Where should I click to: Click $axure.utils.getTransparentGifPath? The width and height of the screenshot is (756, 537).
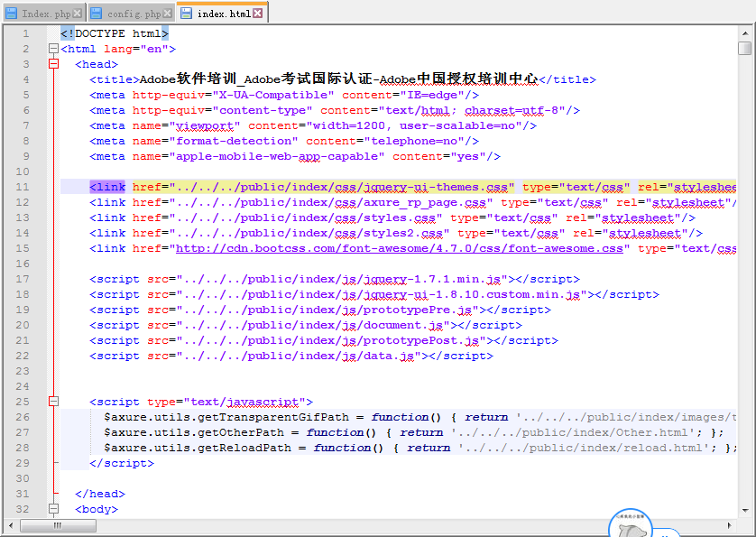(226, 417)
